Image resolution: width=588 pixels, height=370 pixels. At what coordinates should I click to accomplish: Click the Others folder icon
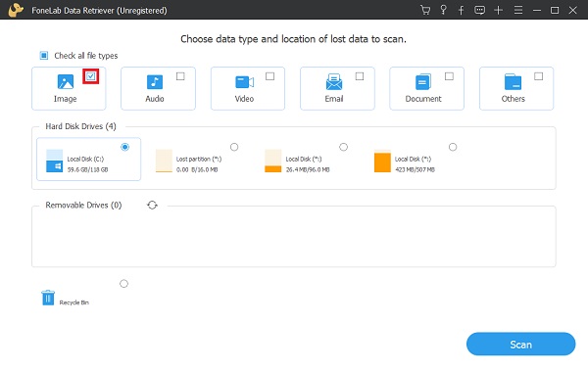[513, 82]
